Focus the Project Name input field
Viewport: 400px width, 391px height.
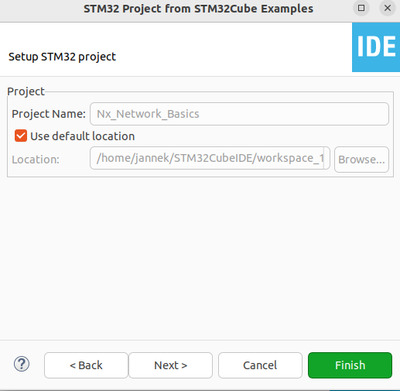(239, 114)
